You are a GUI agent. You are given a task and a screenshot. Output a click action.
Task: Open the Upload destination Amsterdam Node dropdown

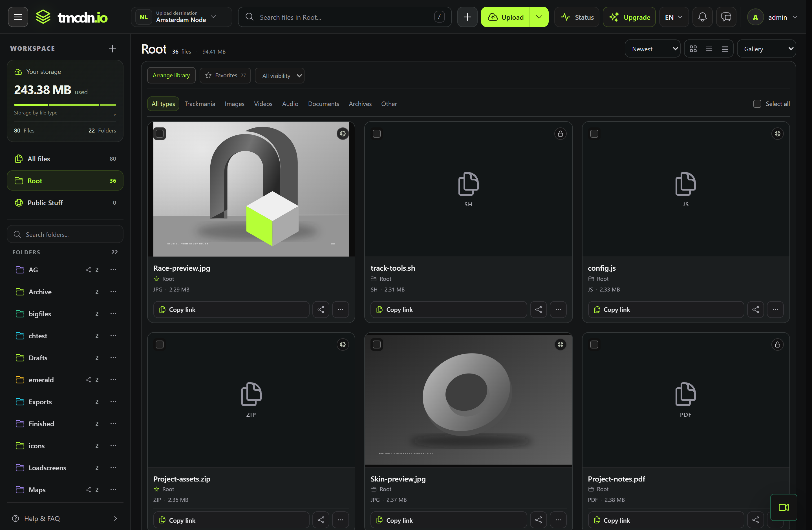tap(181, 17)
